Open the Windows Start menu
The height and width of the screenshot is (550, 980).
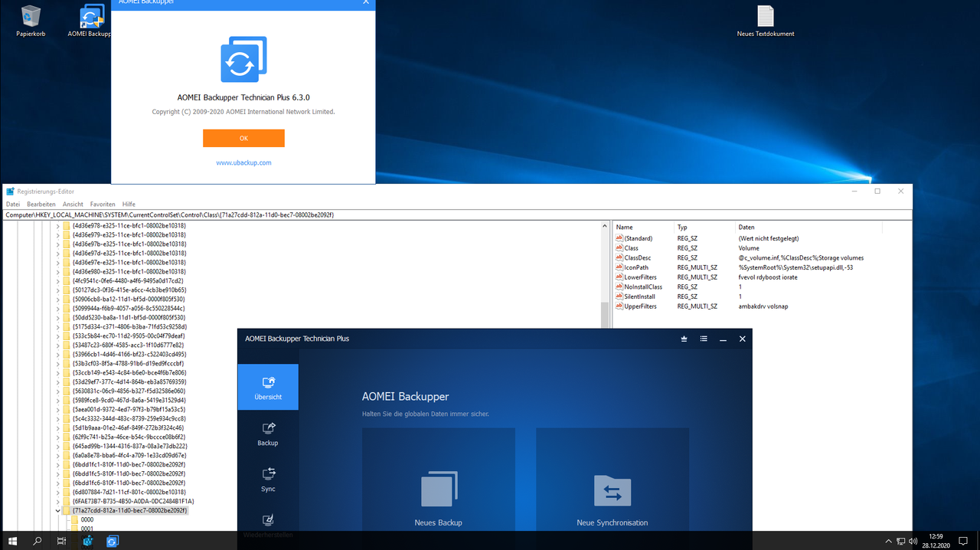[x=13, y=541]
